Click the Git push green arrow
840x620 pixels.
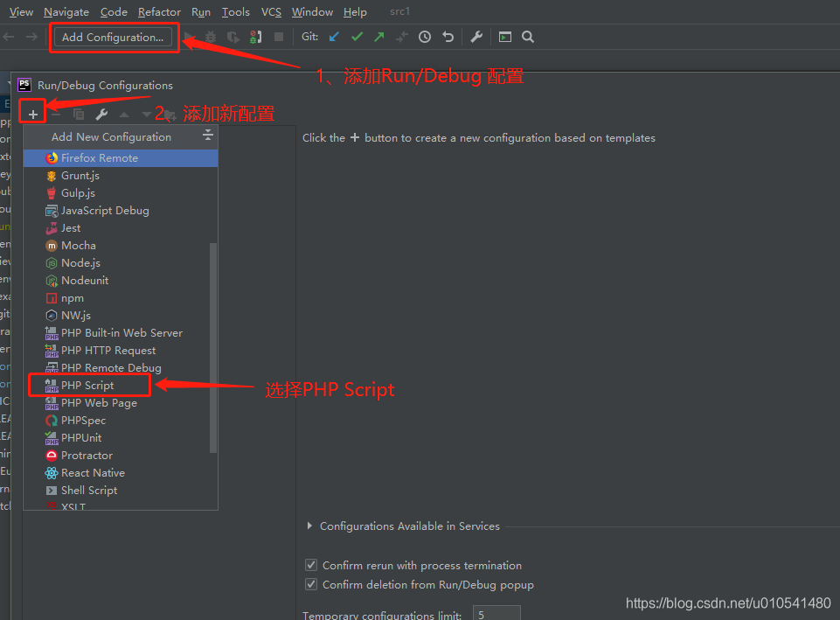coord(379,37)
